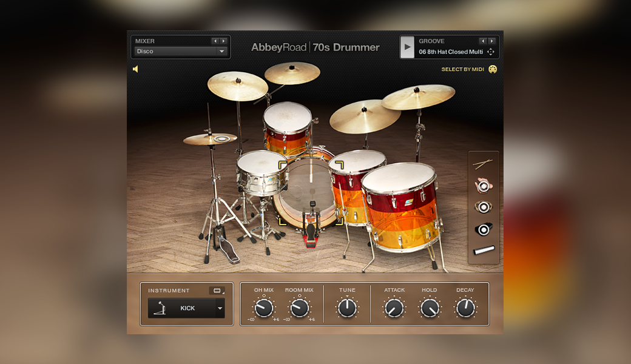Select the metal bar percussion icon
The height and width of the screenshot is (364, 631).
(484, 250)
